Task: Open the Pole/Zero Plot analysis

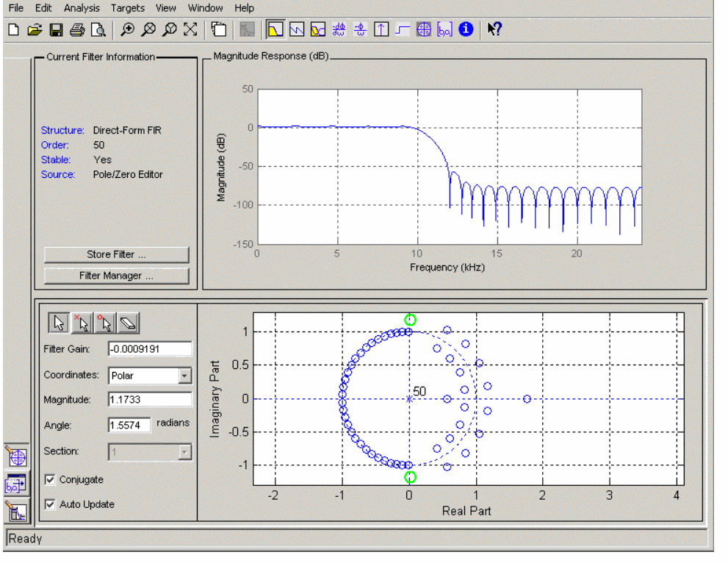Action: [x=423, y=29]
